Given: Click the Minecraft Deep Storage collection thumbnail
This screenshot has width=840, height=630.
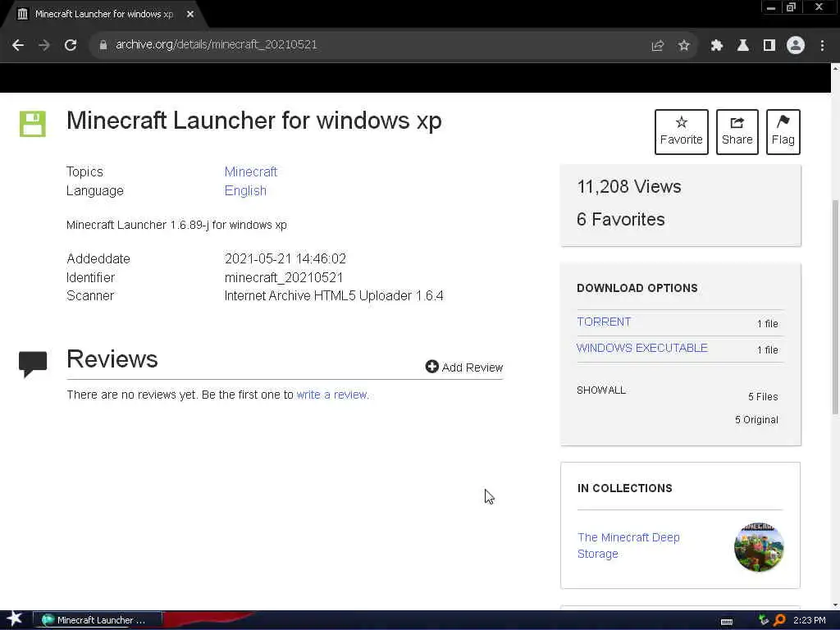Looking at the screenshot, I should 759,547.
